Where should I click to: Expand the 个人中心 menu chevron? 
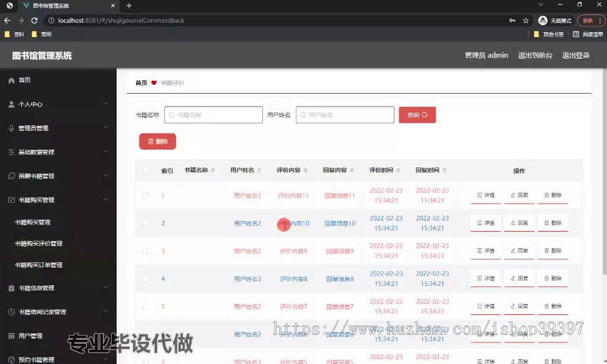coord(105,104)
